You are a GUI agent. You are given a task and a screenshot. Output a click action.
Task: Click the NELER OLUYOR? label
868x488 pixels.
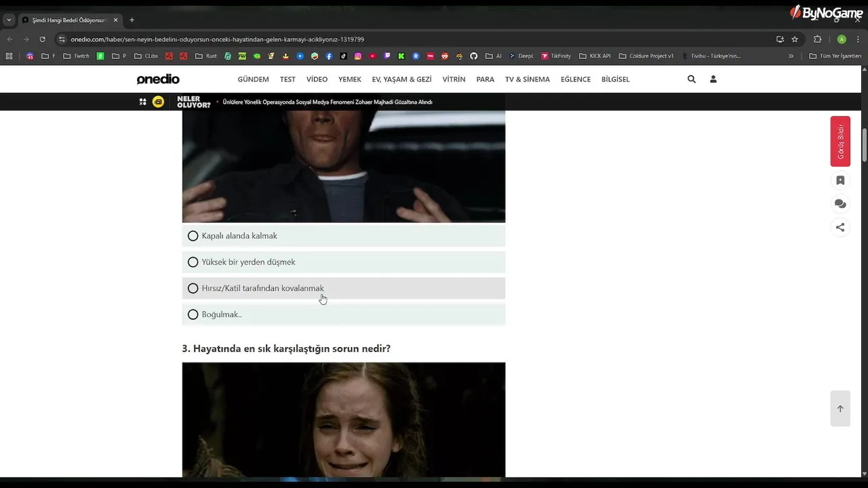(194, 102)
